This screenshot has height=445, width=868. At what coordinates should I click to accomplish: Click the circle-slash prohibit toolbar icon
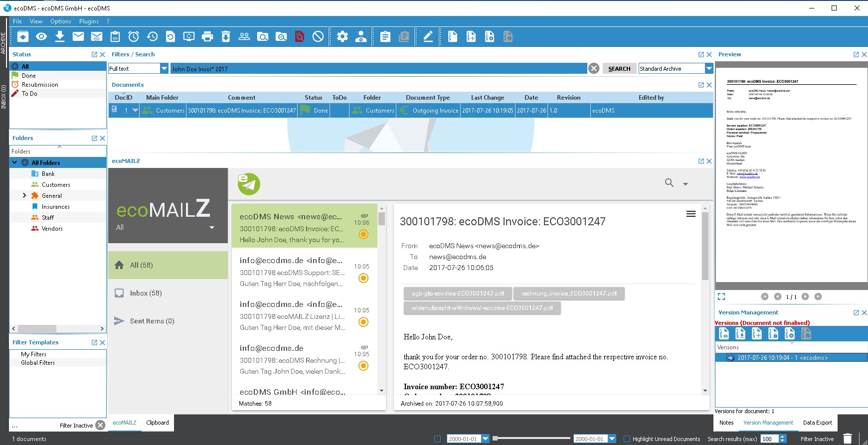point(318,36)
